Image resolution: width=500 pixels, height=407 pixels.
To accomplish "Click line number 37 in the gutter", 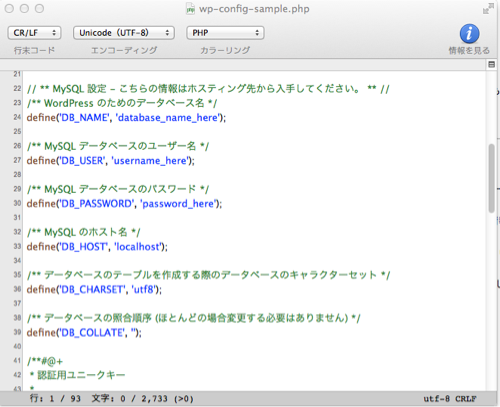I will pos(17,303).
